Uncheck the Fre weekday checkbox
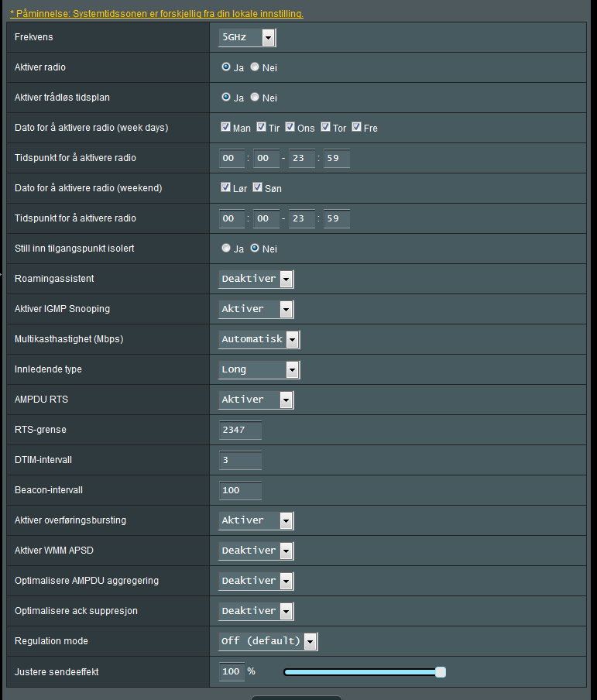This screenshot has height=700, width=597. [356, 127]
